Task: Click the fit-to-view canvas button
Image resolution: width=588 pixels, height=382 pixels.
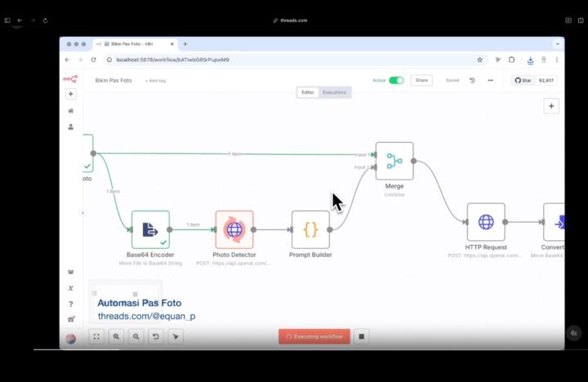Action: click(96, 336)
